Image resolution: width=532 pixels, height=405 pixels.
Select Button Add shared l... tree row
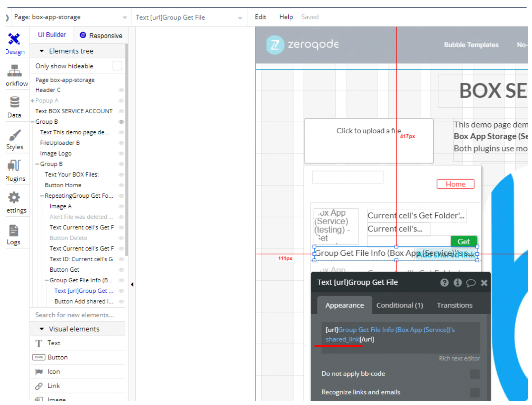coord(83,301)
